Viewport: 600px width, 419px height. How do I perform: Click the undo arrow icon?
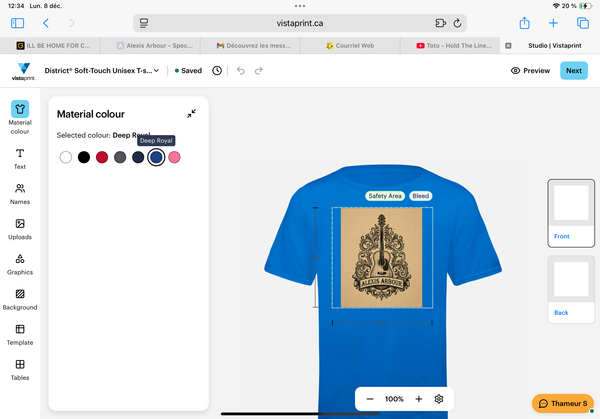pos(240,71)
